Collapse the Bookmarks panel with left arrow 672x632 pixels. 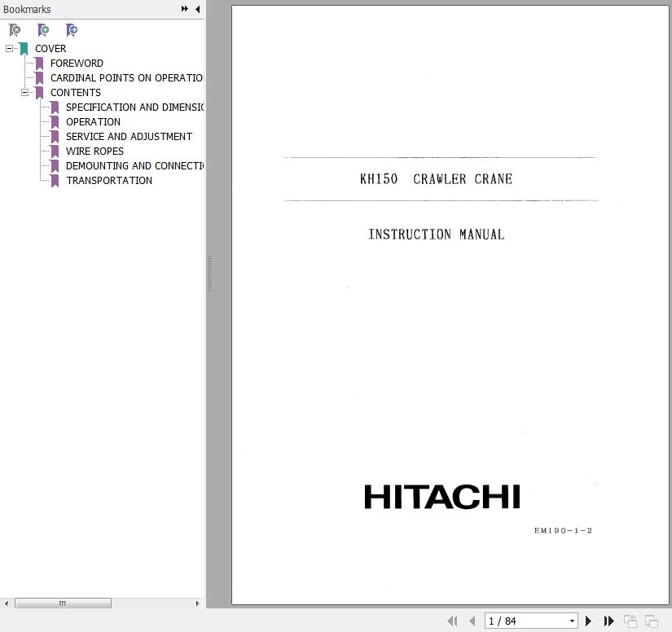(197, 9)
